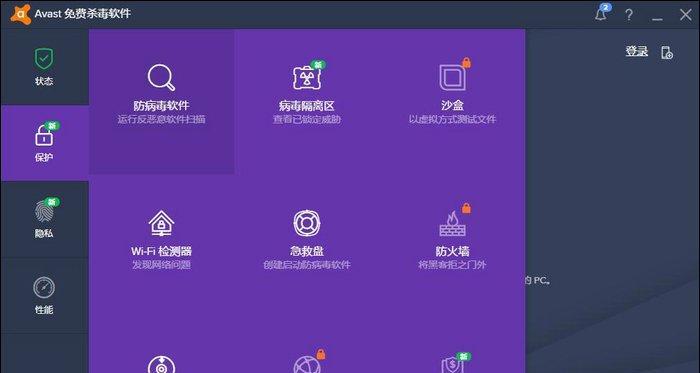The width and height of the screenshot is (700, 373).
Task: Open the 隐私 privacy section
Action: (x=44, y=219)
